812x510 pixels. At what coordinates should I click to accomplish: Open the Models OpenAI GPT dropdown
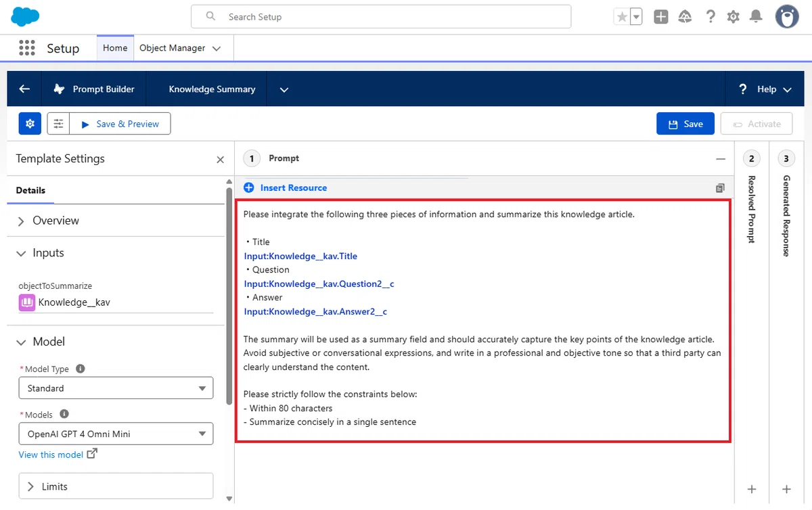[116, 434]
